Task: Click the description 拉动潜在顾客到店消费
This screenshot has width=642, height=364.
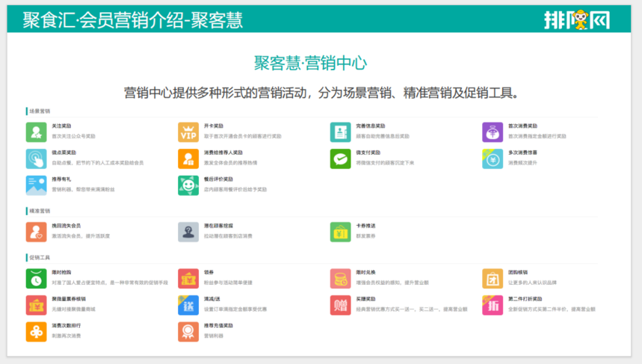Action: tap(228, 236)
